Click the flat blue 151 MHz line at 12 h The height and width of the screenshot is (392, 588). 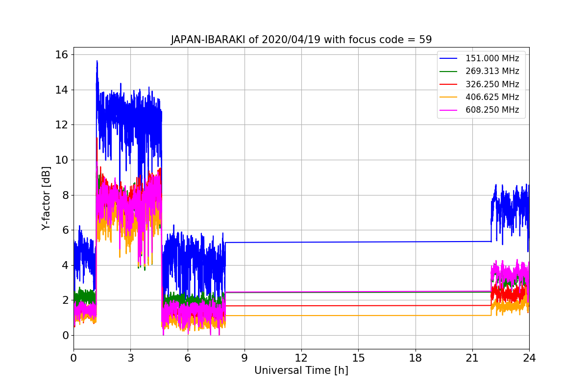coord(301,242)
